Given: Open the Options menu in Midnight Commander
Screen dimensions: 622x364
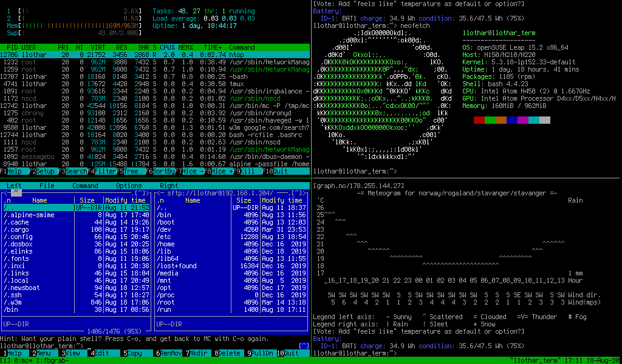Looking at the screenshot, I should point(129,186).
